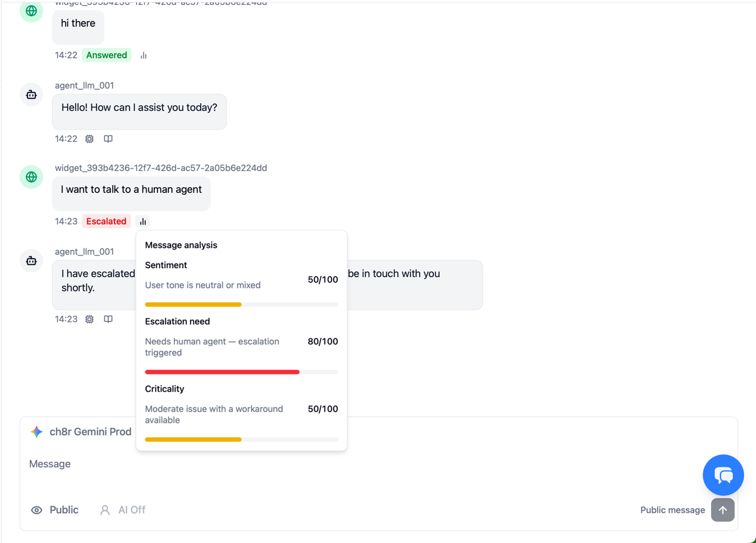The height and width of the screenshot is (543, 756).
Task: Send message with the arrow button
Action: tap(722, 510)
